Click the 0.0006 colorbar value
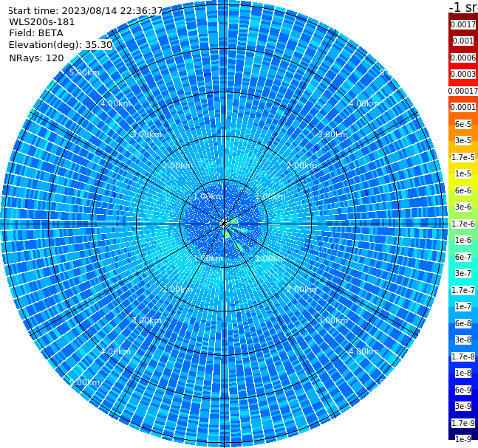 coord(463,58)
